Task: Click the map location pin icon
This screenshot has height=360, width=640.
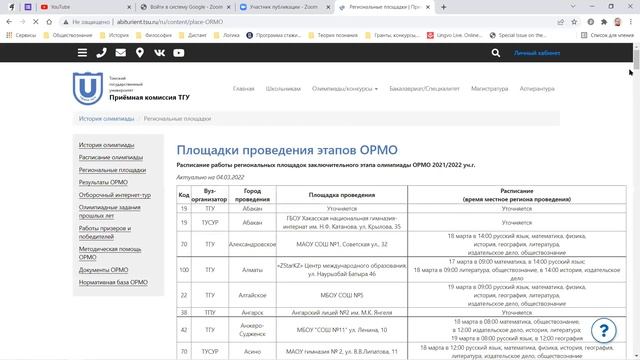Action: [140, 53]
